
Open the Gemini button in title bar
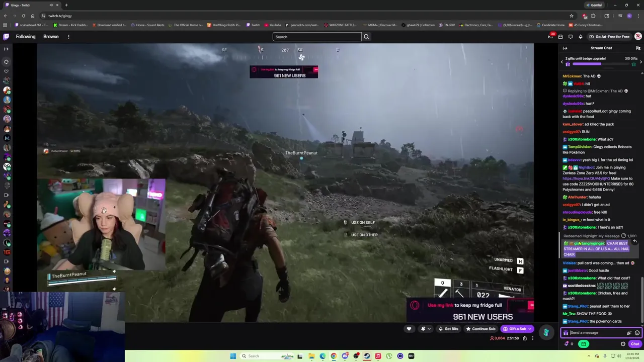click(594, 5)
